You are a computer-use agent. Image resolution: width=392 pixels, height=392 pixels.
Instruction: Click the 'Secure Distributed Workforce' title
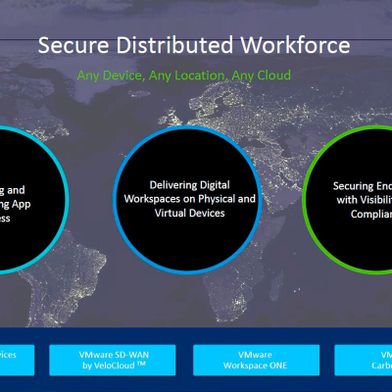click(194, 45)
